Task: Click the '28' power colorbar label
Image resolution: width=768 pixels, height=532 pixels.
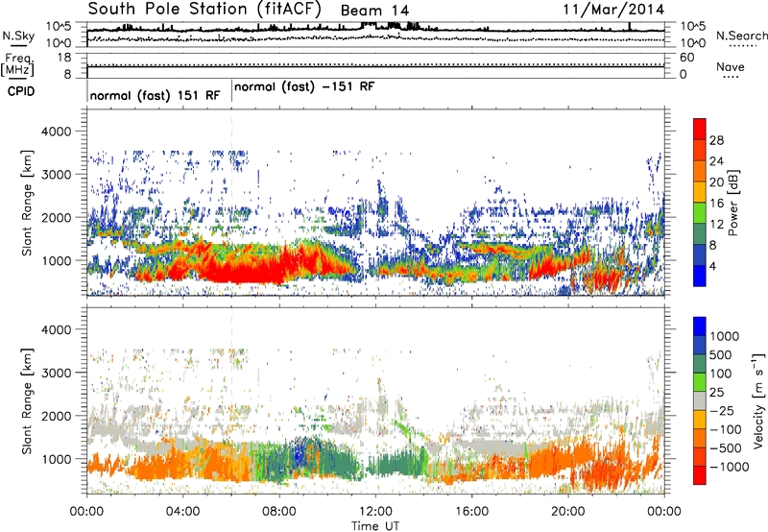Action: click(x=716, y=140)
